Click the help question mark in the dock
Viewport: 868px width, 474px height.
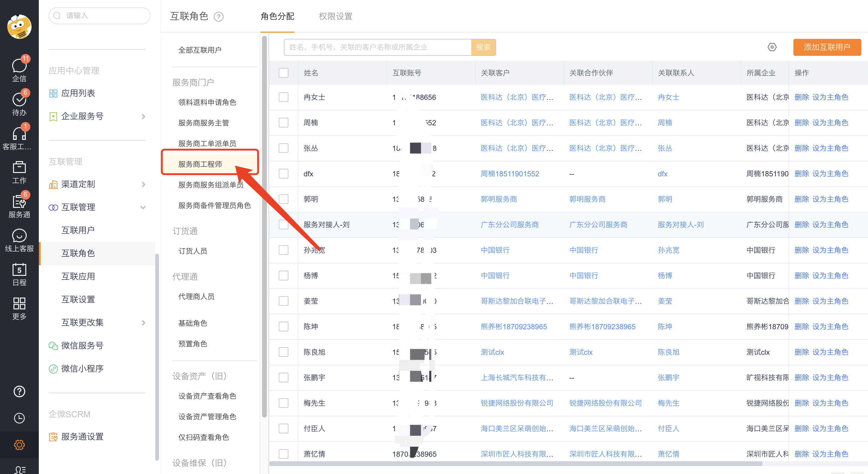click(x=19, y=392)
